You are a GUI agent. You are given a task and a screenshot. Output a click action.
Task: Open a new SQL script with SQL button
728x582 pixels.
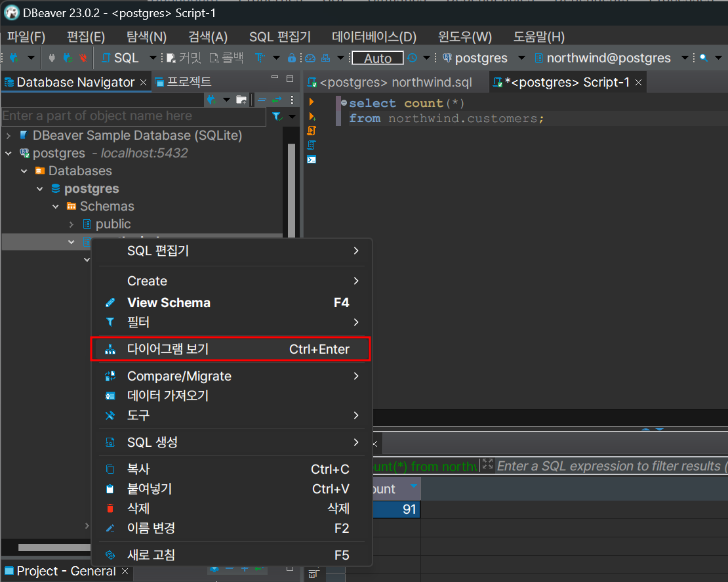point(120,58)
